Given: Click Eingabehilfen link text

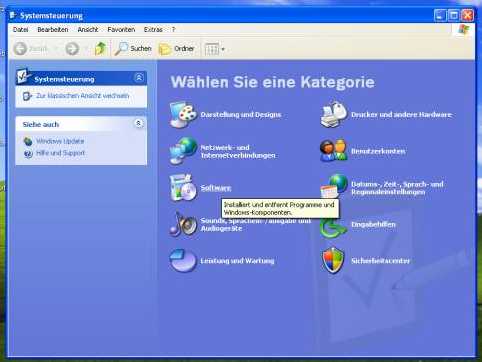Looking at the screenshot, I should tap(373, 224).
